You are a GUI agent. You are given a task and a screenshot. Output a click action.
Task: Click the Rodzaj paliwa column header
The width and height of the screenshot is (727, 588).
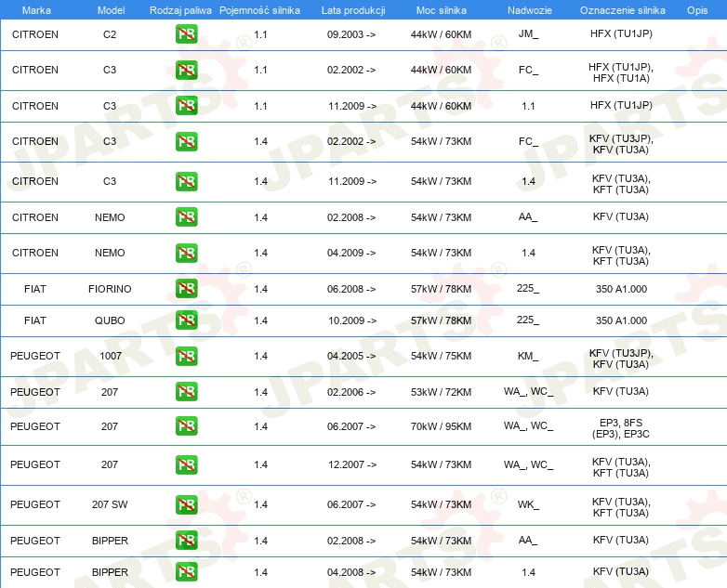point(180,10)
